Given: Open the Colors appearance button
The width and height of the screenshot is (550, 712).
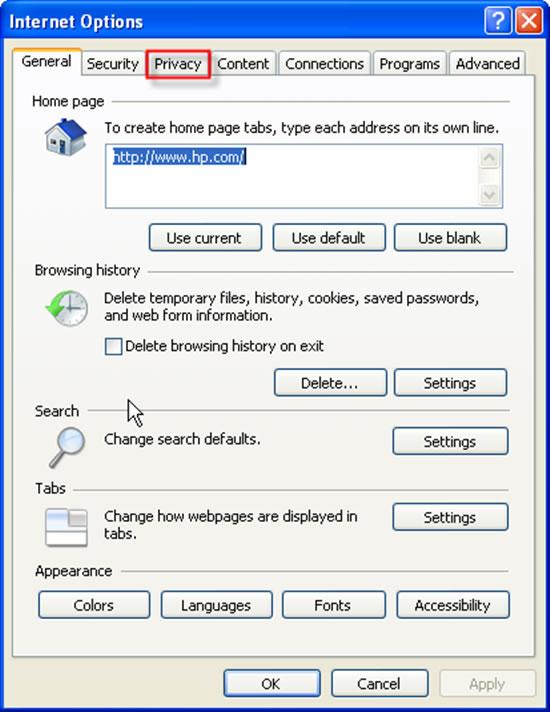Looking at the screenshot, I should click(94, 605).
